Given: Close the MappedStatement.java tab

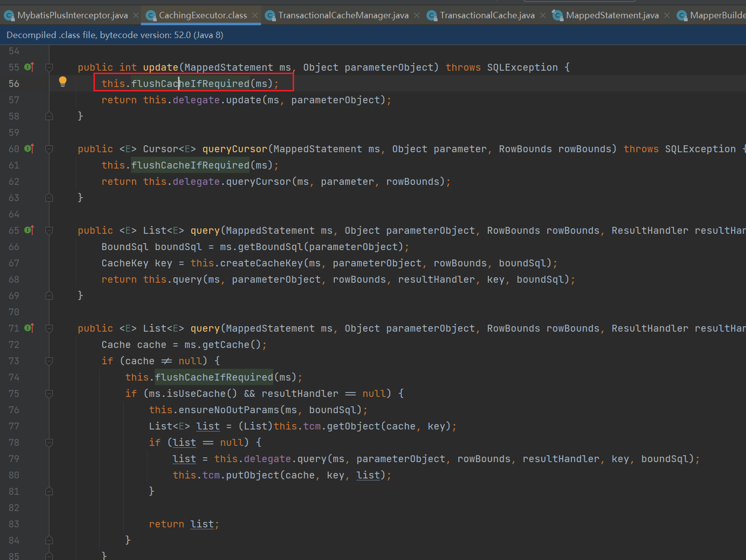Looking at the screenshot, I should click(667, 15).
